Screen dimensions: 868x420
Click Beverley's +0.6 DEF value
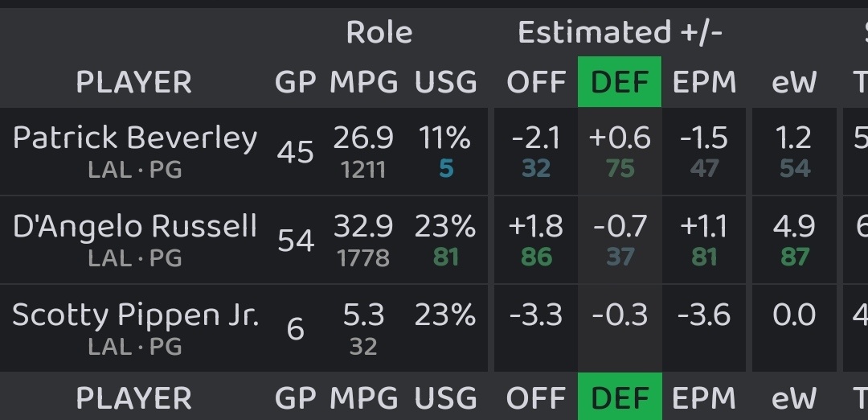tap(620, 138)
